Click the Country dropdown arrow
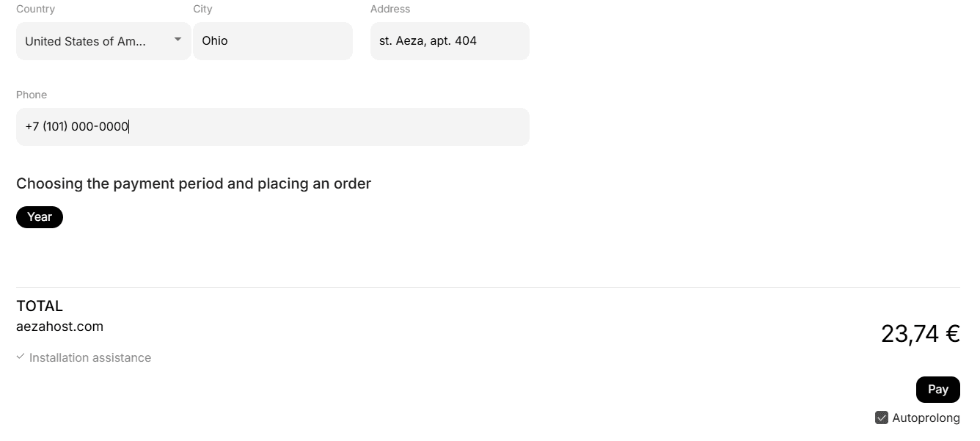 (178, 40)
